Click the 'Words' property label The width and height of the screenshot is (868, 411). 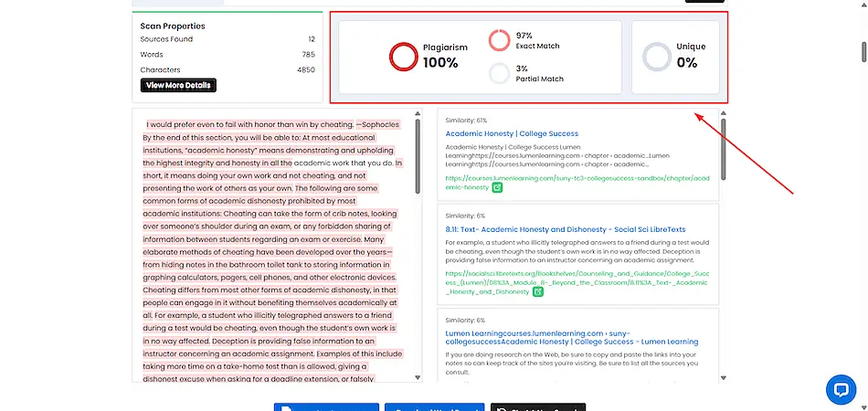click(152, 54)
